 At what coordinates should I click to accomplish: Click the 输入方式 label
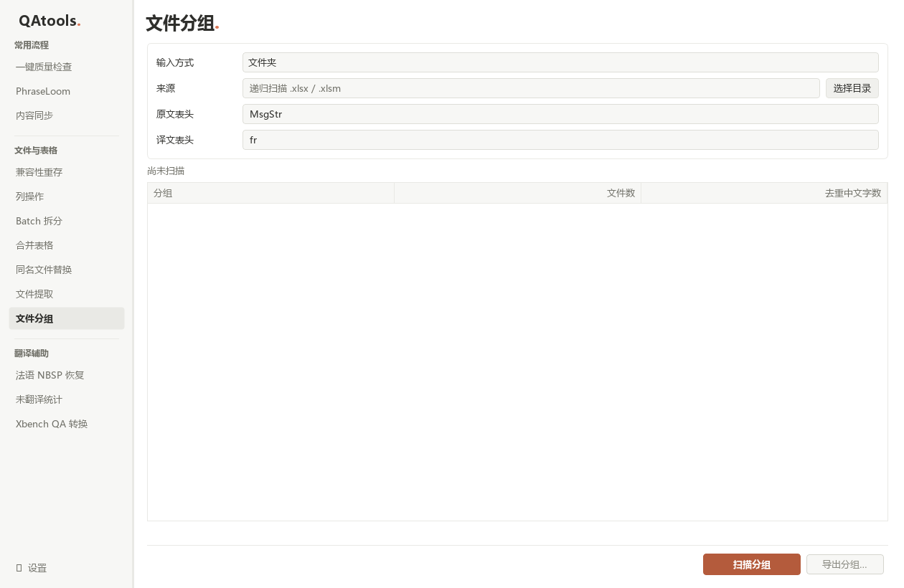[175, 62]
